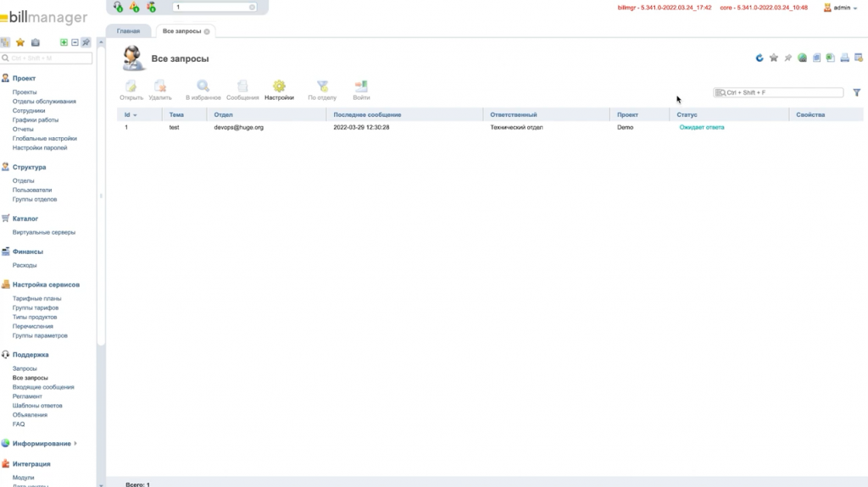Open Глобальные настройки in sidebar

[45, 139]
